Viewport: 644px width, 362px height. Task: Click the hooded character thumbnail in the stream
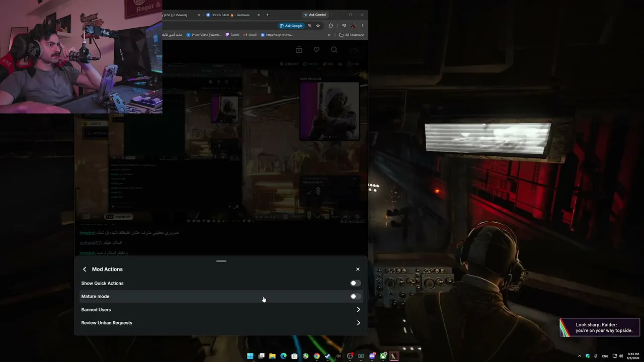coord(330,111)
